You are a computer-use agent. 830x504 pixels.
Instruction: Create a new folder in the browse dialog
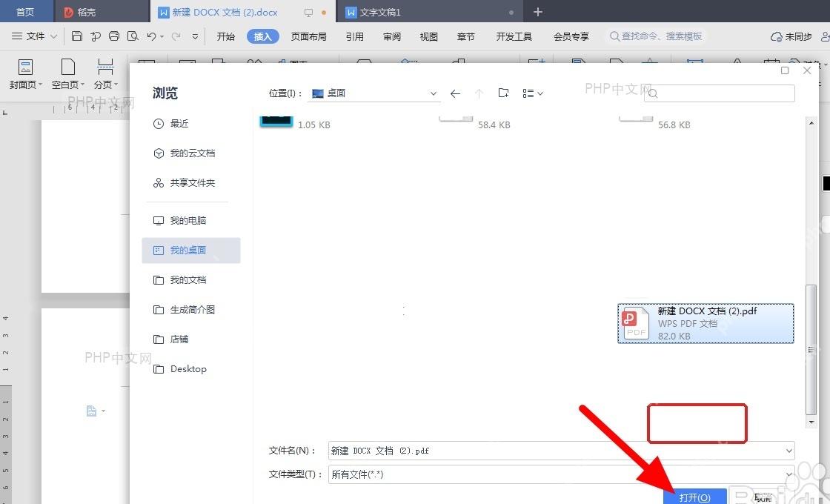point(503,93)
